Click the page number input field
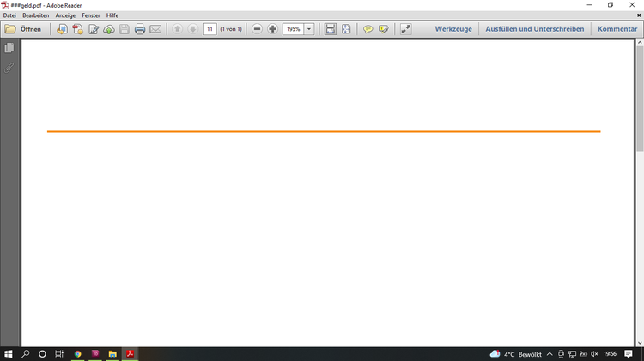This screenshot has height=361, width=644. tap(210, 29)
